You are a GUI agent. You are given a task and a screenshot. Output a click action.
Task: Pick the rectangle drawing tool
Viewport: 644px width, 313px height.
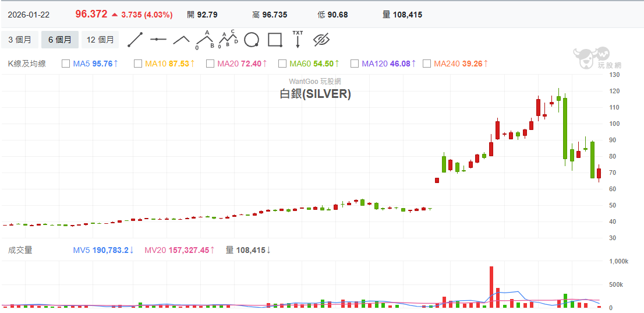[x=275, y=40]
